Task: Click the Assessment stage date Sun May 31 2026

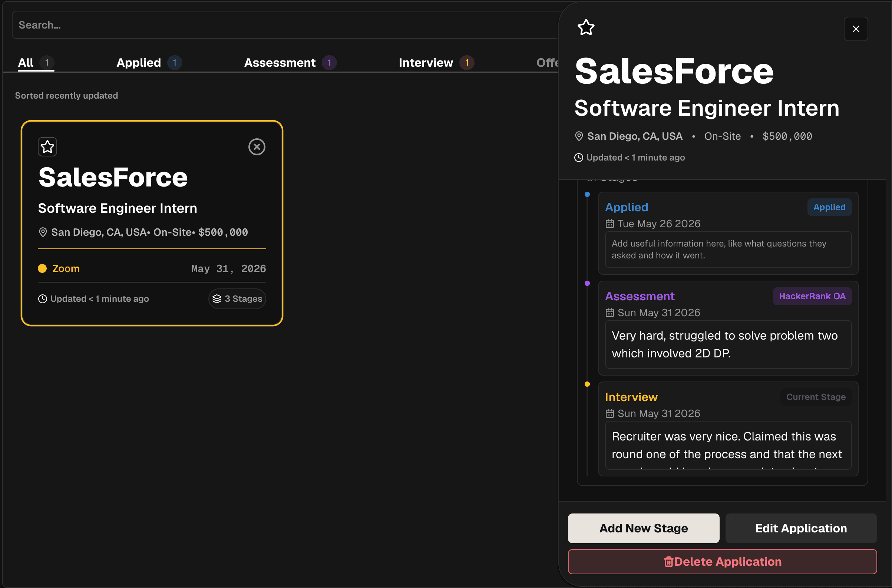Action: [x=659, y=313]
